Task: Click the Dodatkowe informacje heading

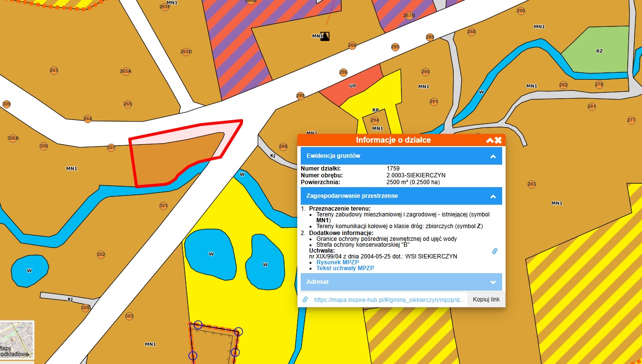Action: [x=341, y=233]
